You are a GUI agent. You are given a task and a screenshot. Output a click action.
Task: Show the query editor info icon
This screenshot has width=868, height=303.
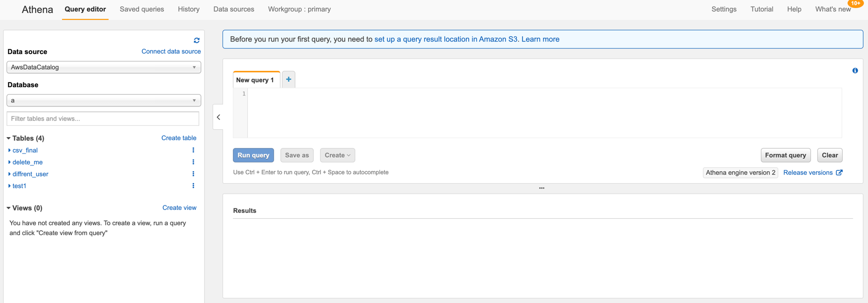tap(855, 71)
